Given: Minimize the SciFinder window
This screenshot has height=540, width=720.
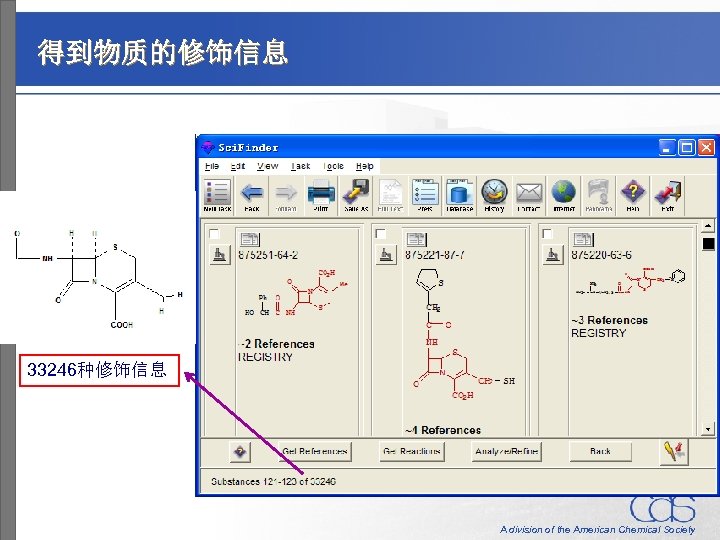Looking at the screenshot, I should click(x=667, y=147).
